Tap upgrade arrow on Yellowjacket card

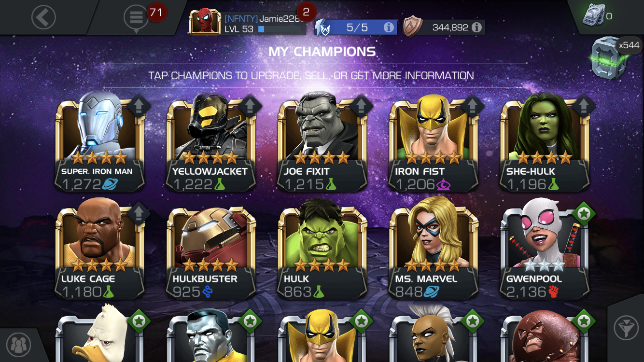(x=250, y=106)
